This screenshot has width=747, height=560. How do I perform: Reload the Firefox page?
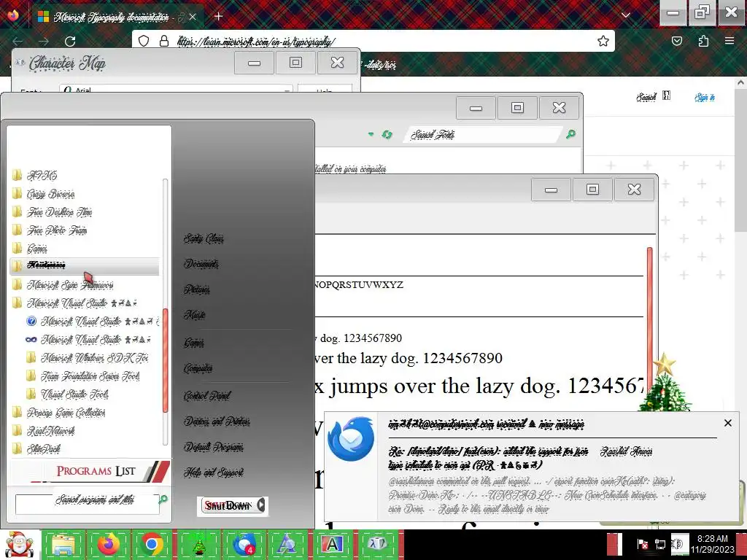tap(70, 42)
